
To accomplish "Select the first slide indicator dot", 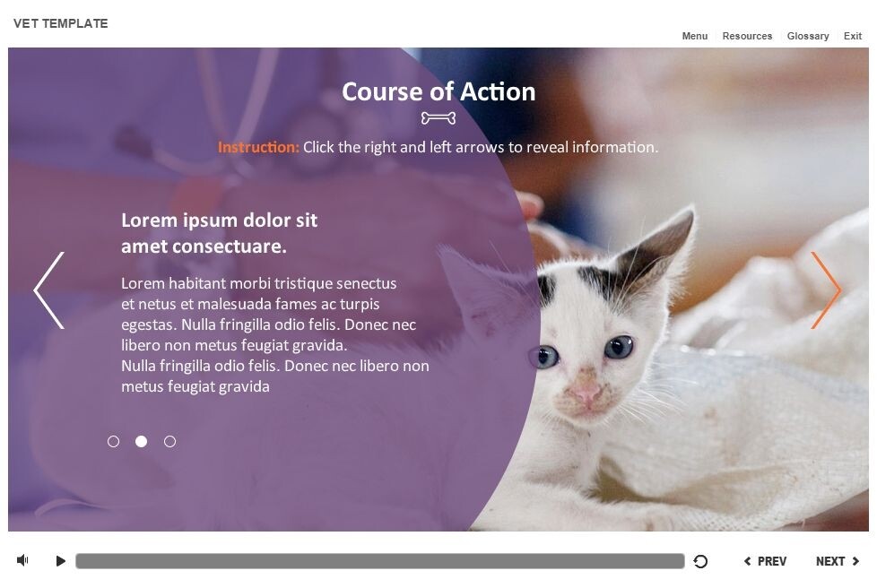I will [113, 442].
